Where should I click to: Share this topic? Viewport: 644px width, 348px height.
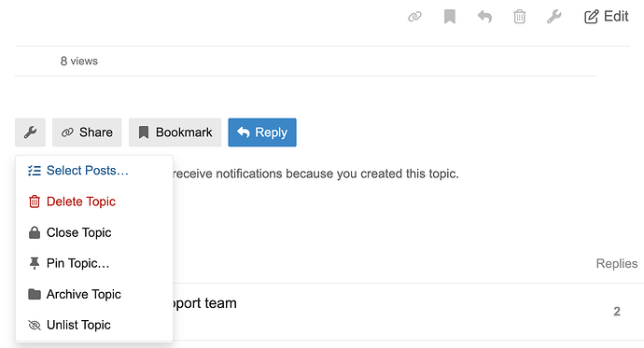[87, 132]
